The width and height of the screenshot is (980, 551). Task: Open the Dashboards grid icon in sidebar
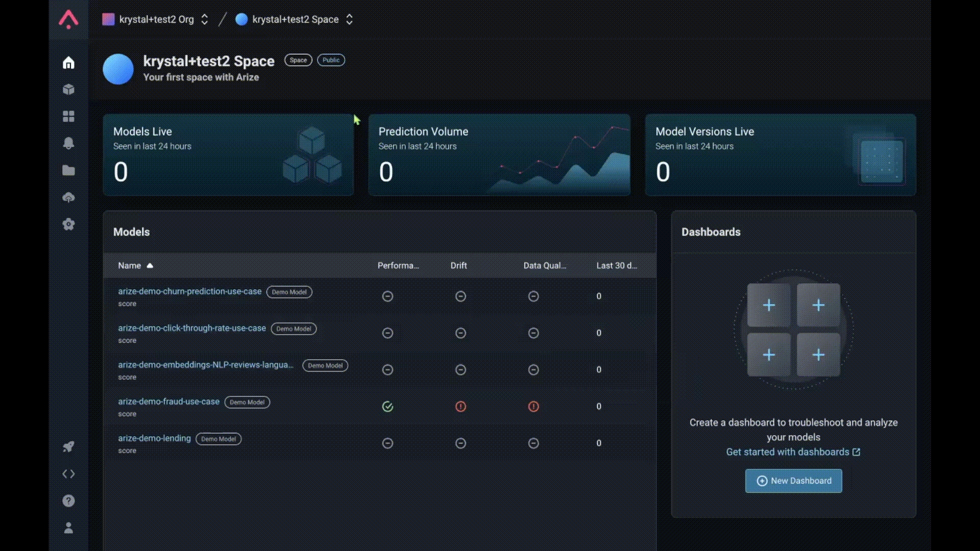(x=68, y=116)
